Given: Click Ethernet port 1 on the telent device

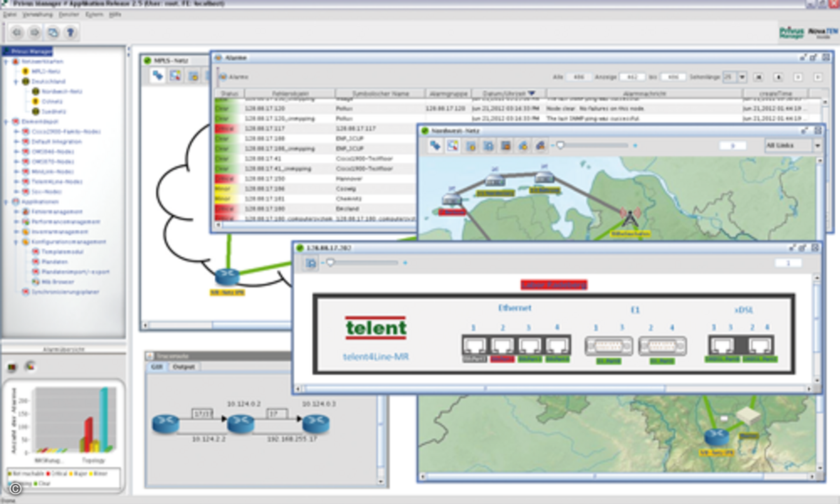Looking at the screenshot, I should (x=473, y=344).
